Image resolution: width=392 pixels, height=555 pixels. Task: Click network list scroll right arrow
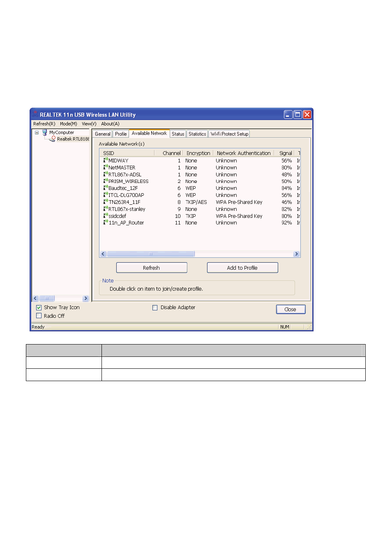[296, 254]
